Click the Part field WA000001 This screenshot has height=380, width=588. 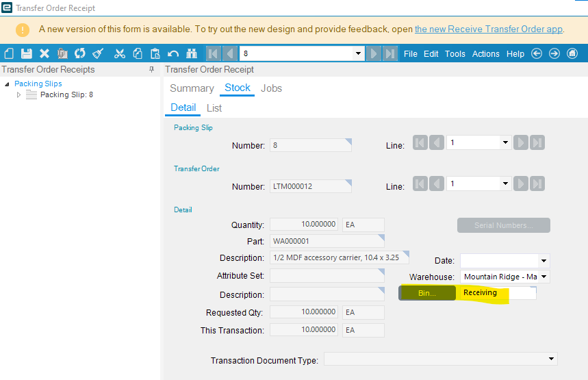(x=327, y=241)
